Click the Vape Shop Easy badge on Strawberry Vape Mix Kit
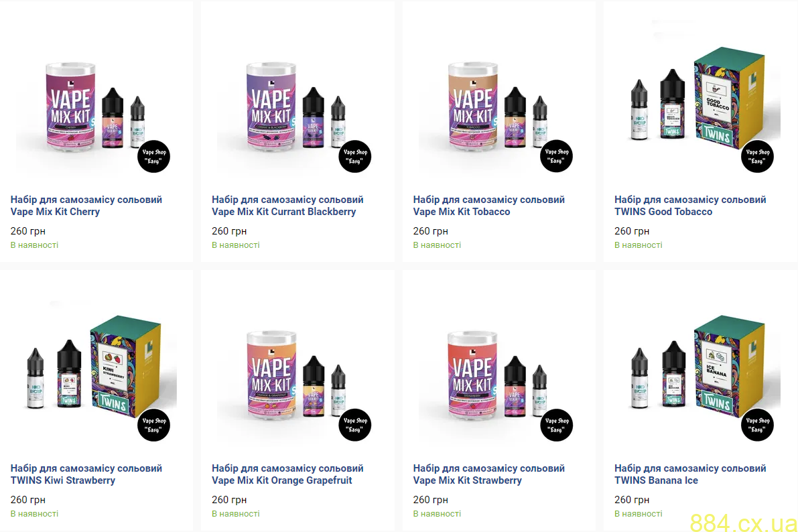Image resolution: width=798 pixels, height=532 pixels. click(x=556, y=425)
